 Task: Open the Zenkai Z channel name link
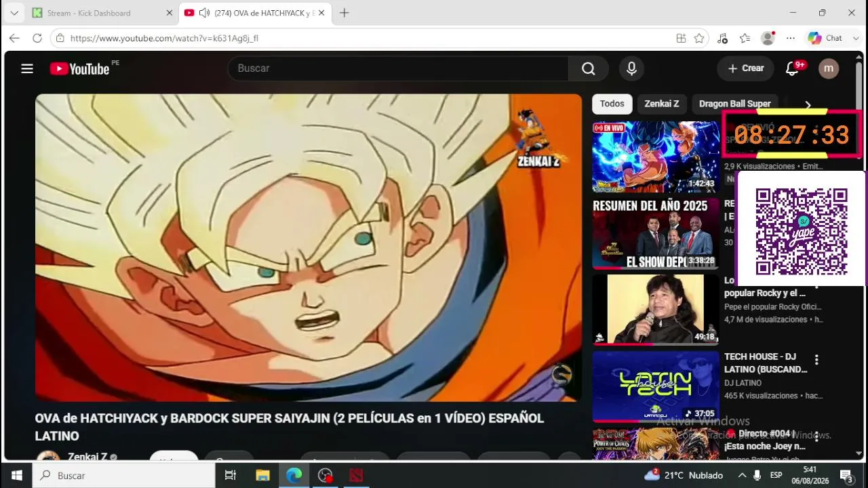tap(87, 457)
